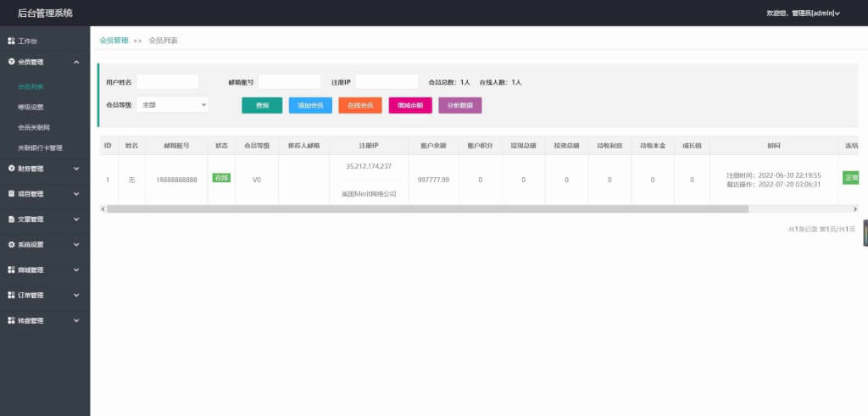Click the 后台管理系统 header title
This screenshot has width=868, height=416.
[45, 13]
